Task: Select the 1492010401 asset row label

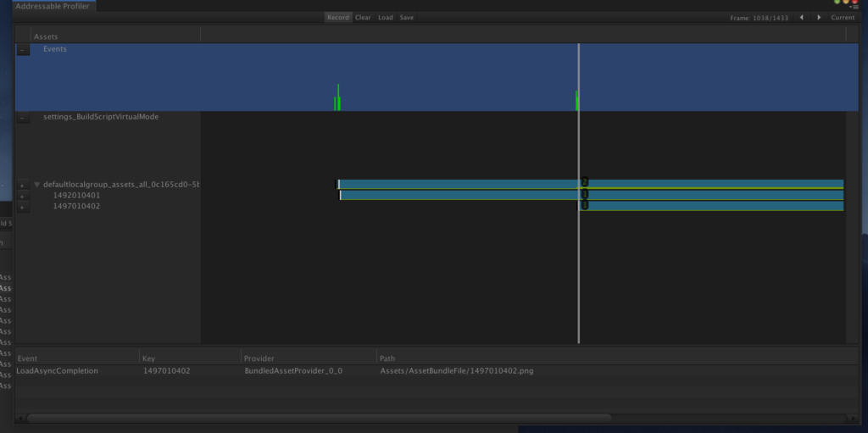Action: click(76, 196)
